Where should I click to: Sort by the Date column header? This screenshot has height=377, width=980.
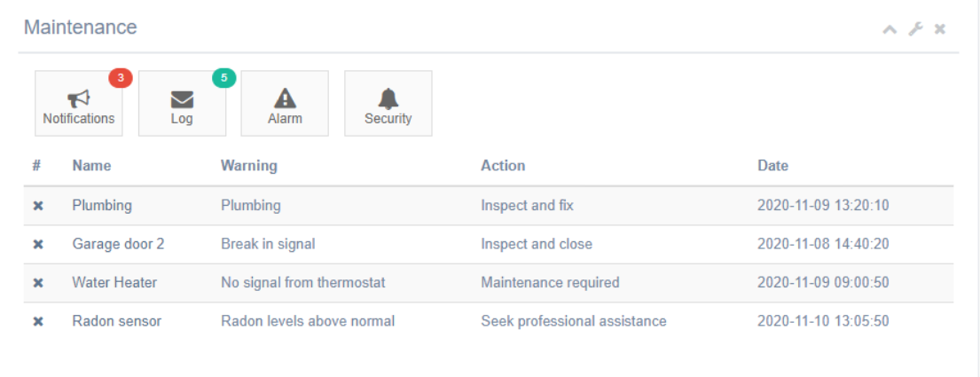(x=772, y=166)
